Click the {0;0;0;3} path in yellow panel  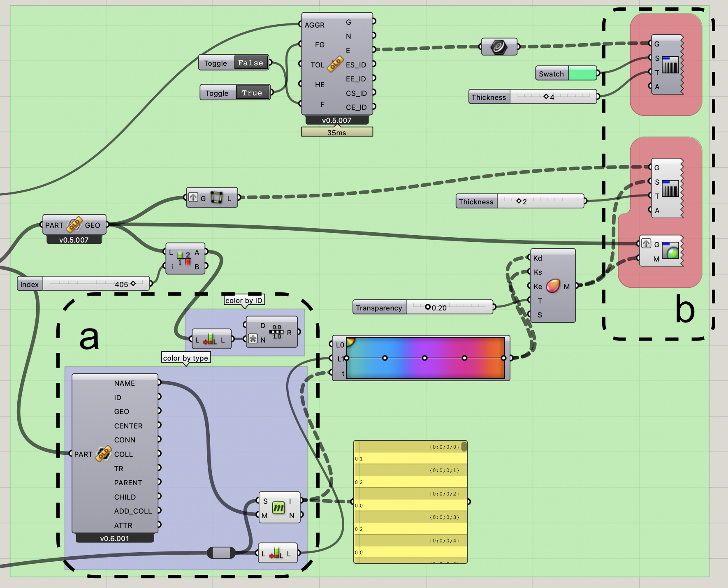pyautogui.click(x=444, y=517)
